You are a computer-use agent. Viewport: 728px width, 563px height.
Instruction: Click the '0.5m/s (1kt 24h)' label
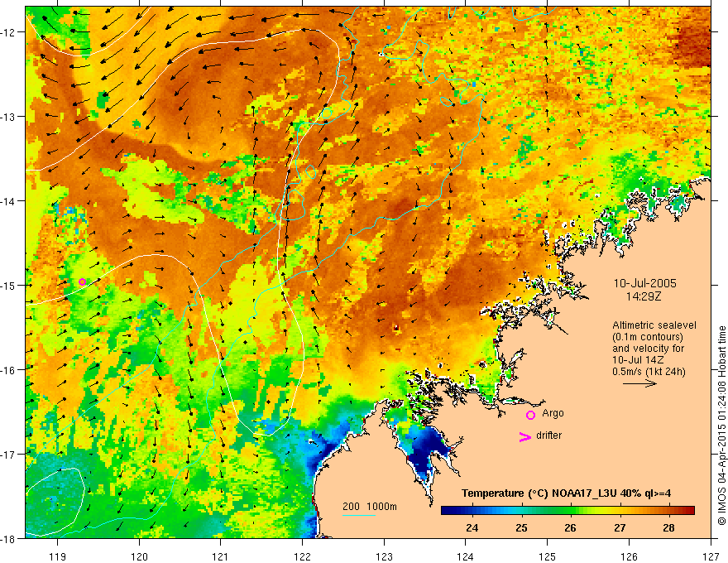tap(649, 372)
